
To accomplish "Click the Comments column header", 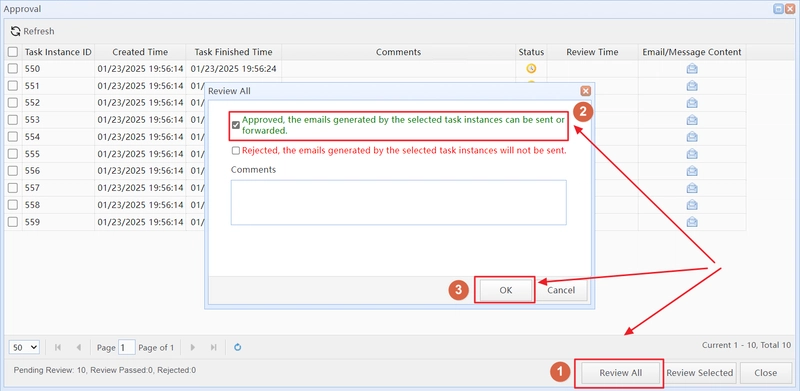I will 398,52.
